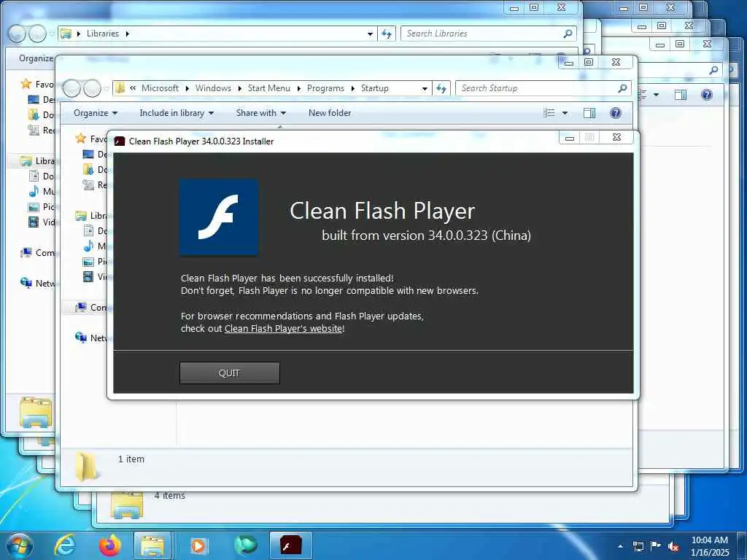The image size is (747, 560).
Task: Launch Internet Explorer from taskbar
Action: point(65,545)
